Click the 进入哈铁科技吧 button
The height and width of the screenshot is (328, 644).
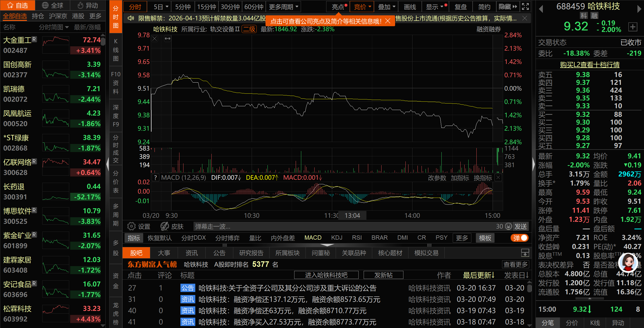point(326,275)
